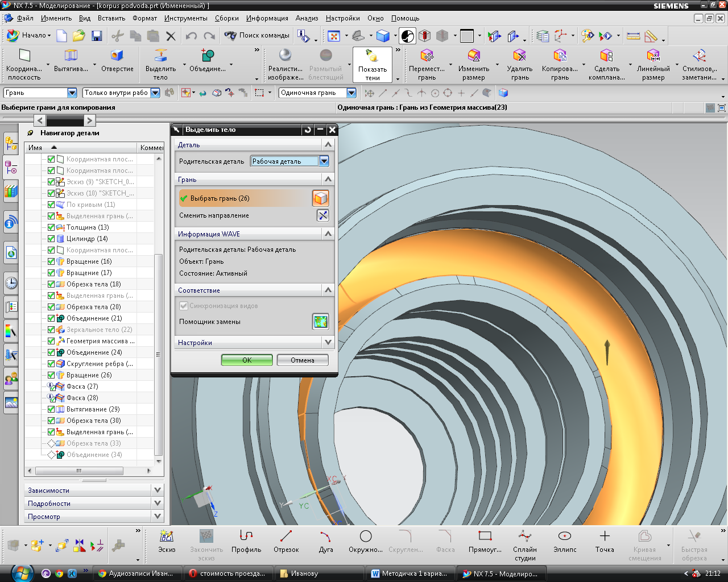Toggle checkbox for Вращение (16)
The image size is (728, 582).
tap(51, 261)
